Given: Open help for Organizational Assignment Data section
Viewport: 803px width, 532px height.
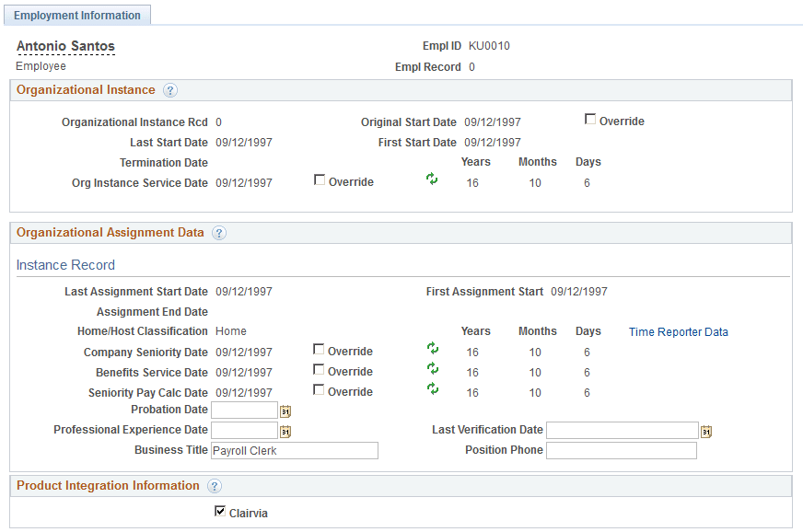Looking at the screenshot, I should click(x=219, y=233).
